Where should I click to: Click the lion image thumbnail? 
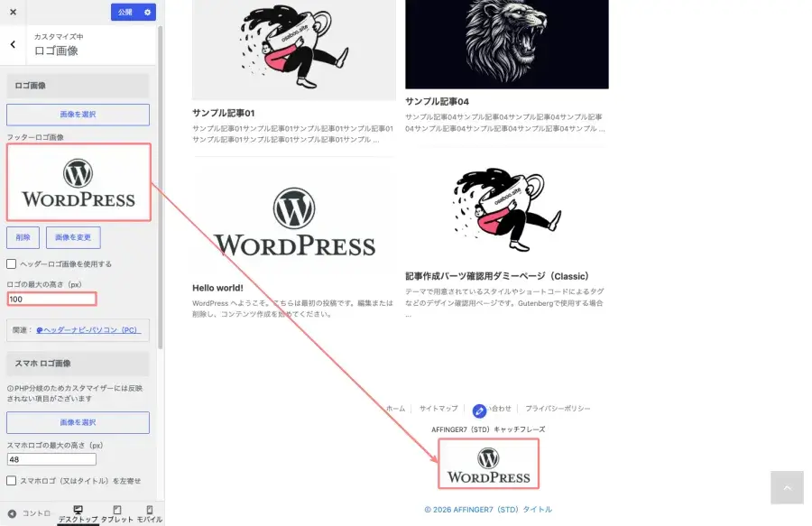507,44
